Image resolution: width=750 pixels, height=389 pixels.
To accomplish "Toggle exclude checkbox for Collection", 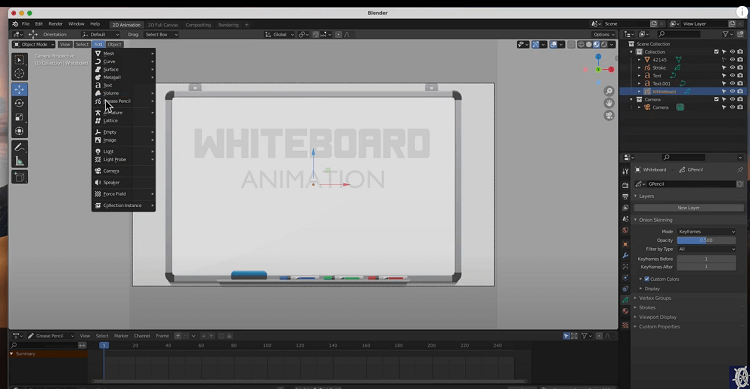I will pos(716,52).
